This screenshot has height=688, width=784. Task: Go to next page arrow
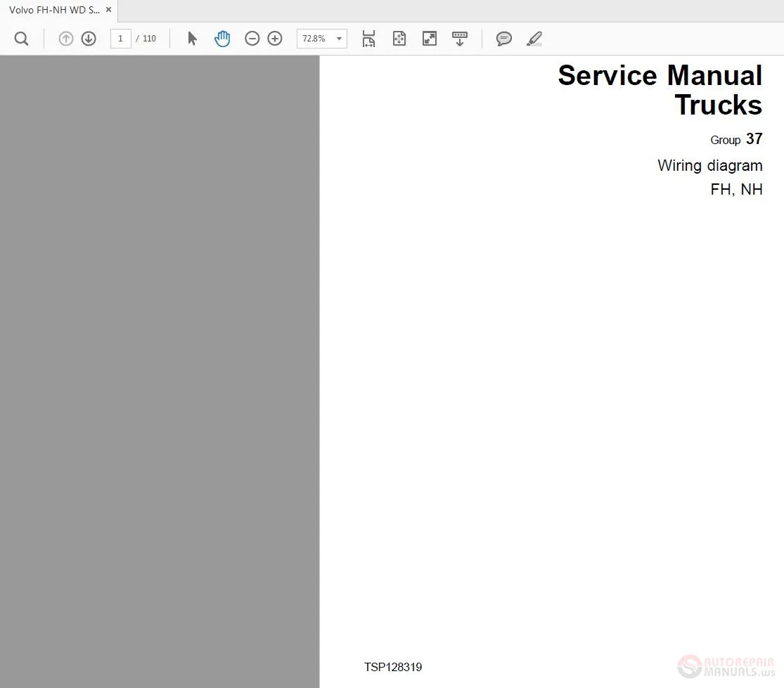(89, 39)
